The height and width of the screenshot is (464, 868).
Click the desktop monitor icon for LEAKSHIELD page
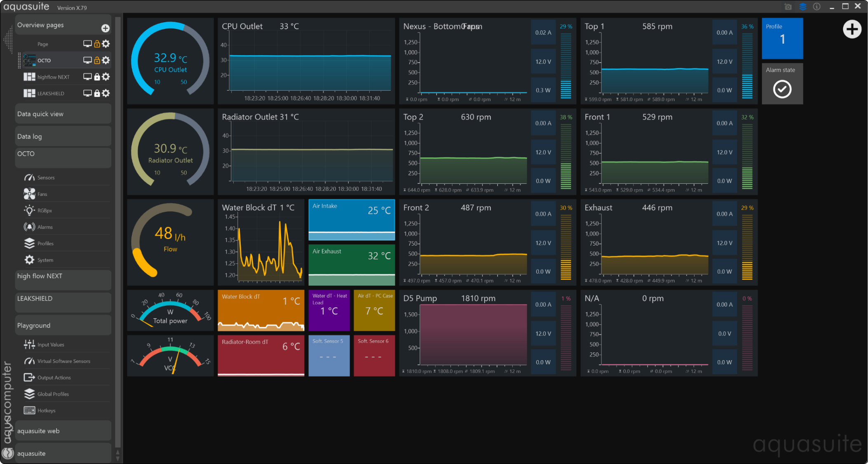[x=87, y=93]
